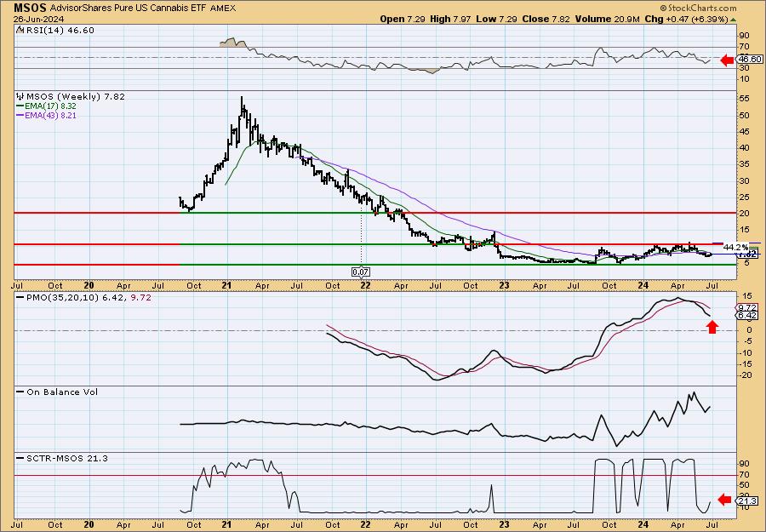Click the MSOS ticker symbol in the title

[x=30, y=8]
